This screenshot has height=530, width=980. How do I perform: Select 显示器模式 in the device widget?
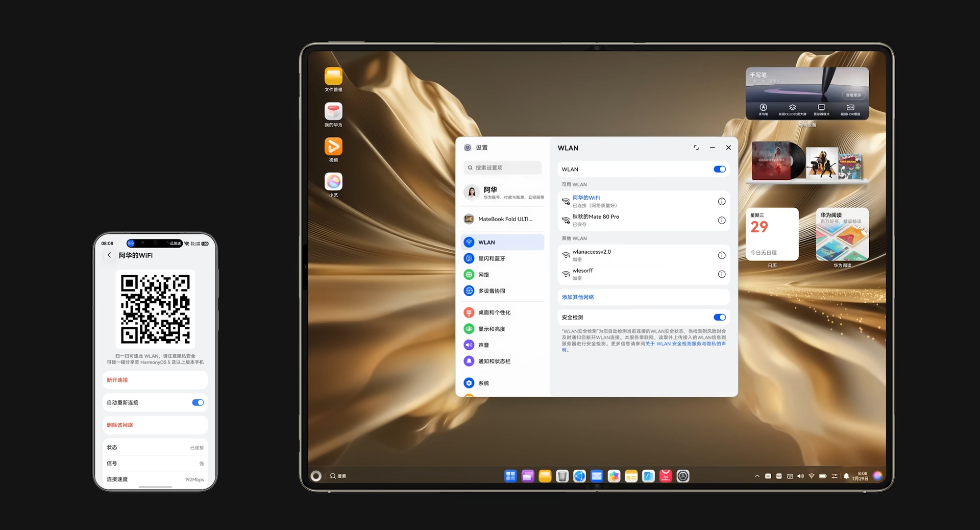tap(821, 110)
